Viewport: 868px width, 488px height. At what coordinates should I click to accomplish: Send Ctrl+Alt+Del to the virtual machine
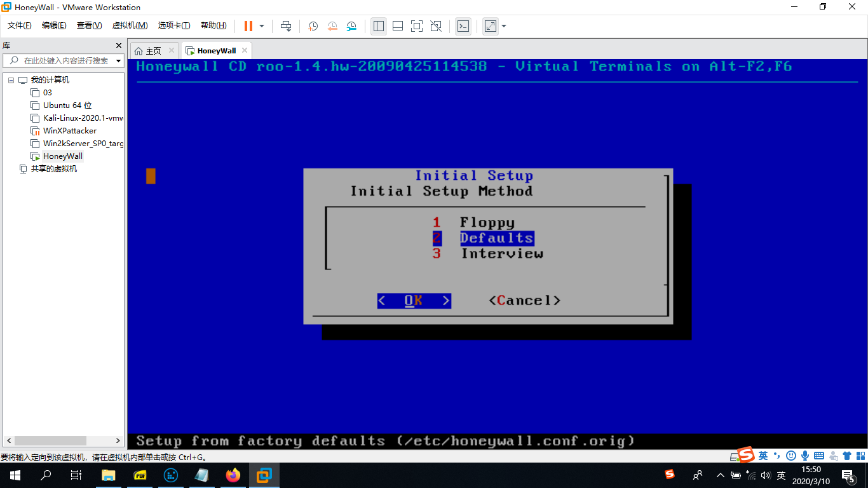[x=286, y=26]
